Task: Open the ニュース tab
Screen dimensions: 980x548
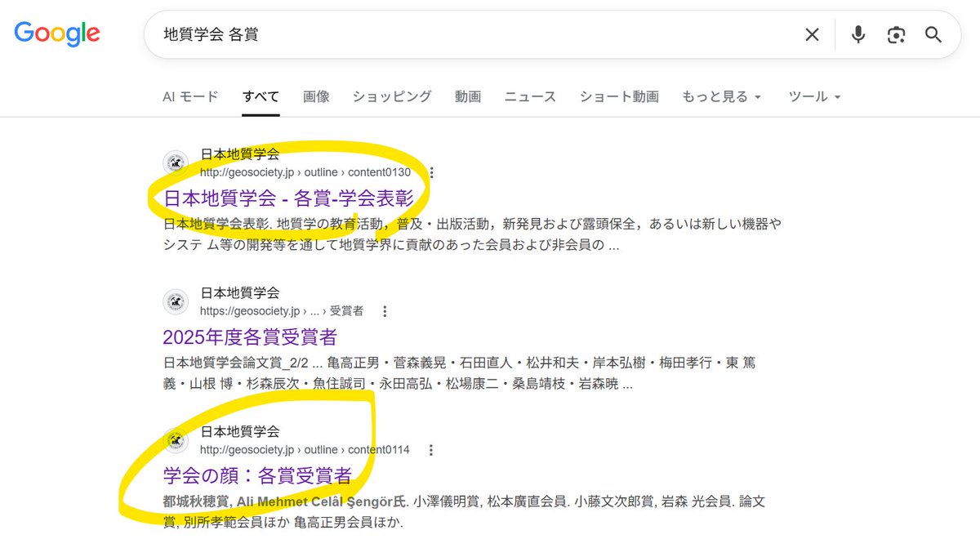Action: pyautogui.click(x=530, y=96)
